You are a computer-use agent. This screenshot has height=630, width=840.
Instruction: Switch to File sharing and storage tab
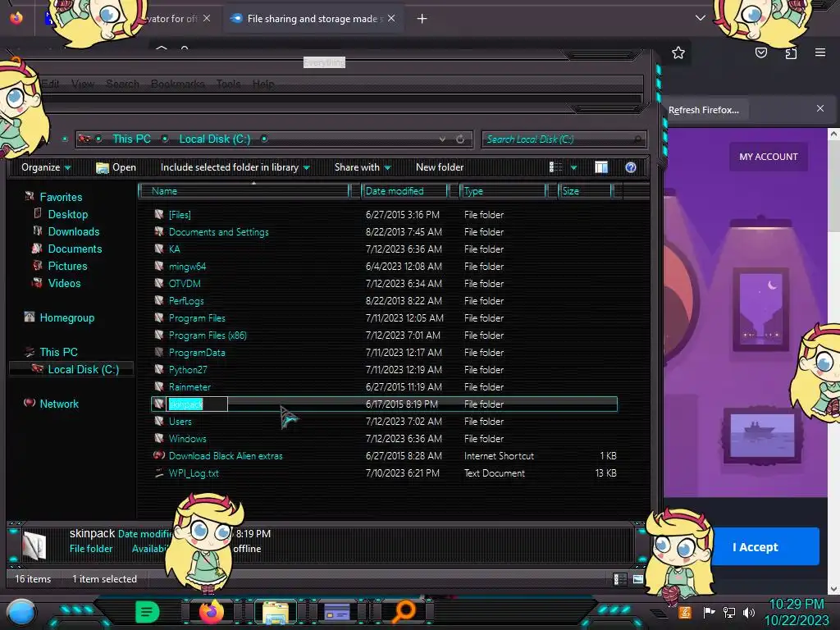click(313, 19)
